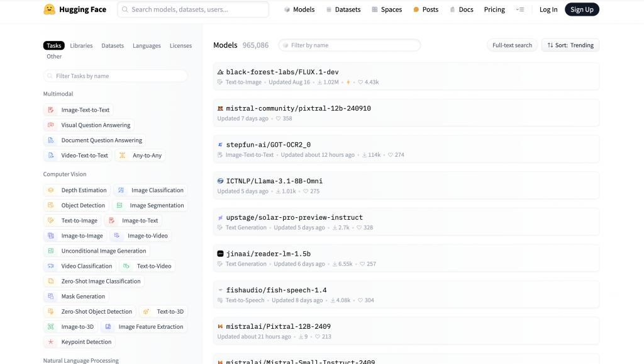
Task: Open Models in the top navigation
Action: click(x=299, y=9)
